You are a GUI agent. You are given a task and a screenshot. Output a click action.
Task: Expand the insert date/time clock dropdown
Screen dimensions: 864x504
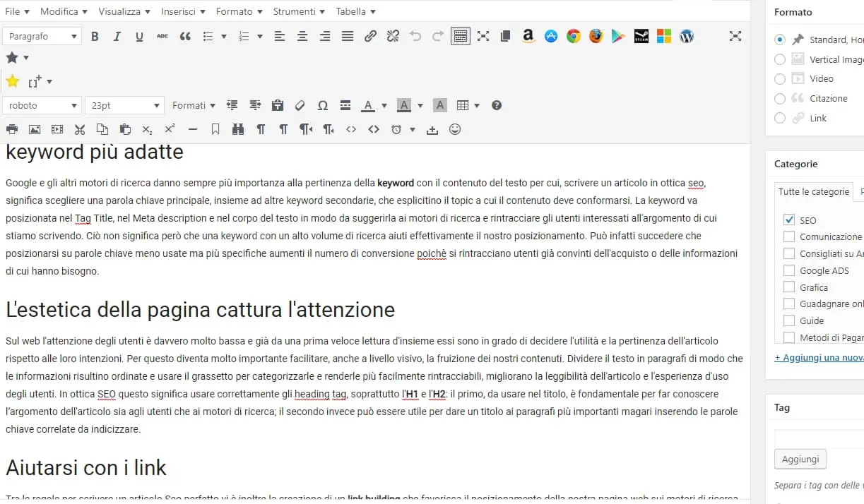coord(412,129)
